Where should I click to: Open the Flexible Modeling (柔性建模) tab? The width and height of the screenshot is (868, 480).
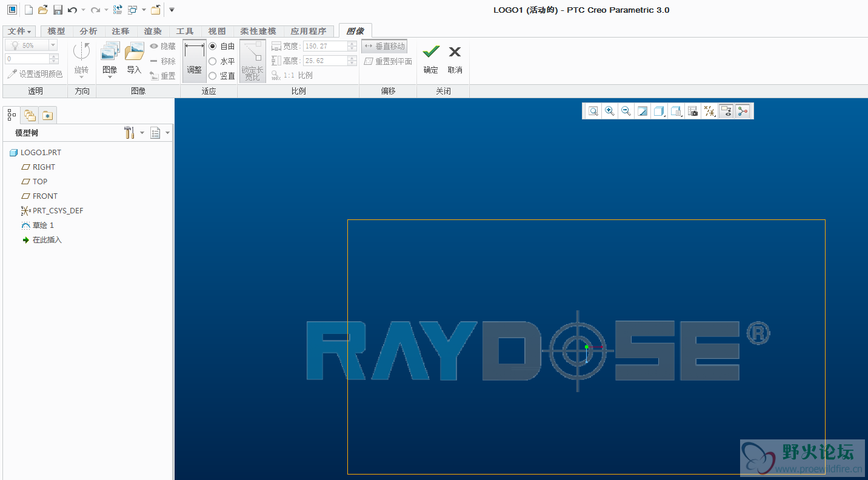(x=258, y=31)
